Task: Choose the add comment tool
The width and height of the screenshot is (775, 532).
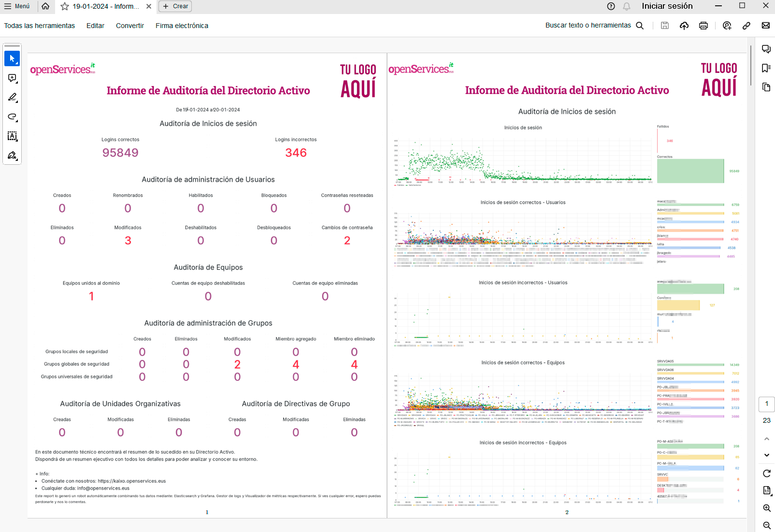Action: pos(12,78)
